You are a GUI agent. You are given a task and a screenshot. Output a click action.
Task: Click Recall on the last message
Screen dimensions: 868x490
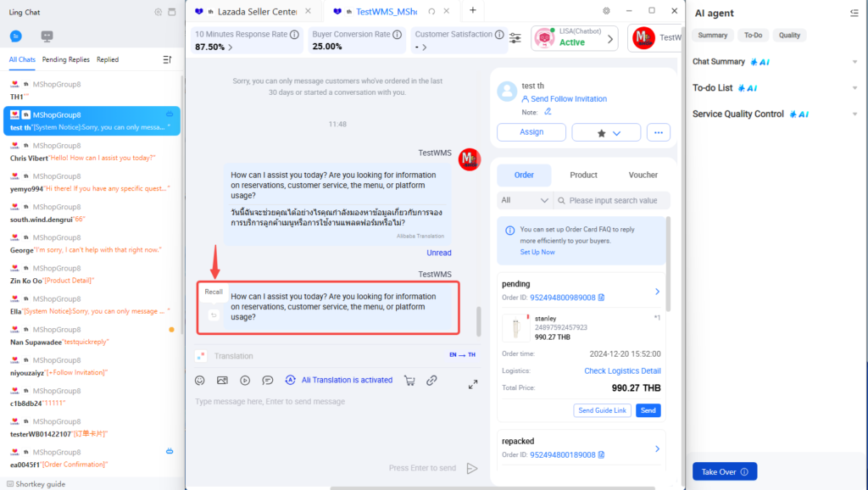coord(214,292)
